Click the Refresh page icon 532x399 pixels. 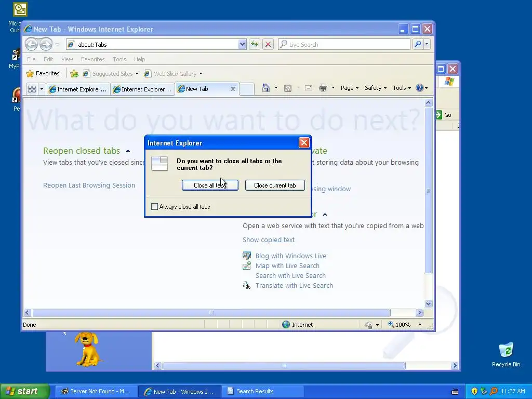tap(255, 44)
